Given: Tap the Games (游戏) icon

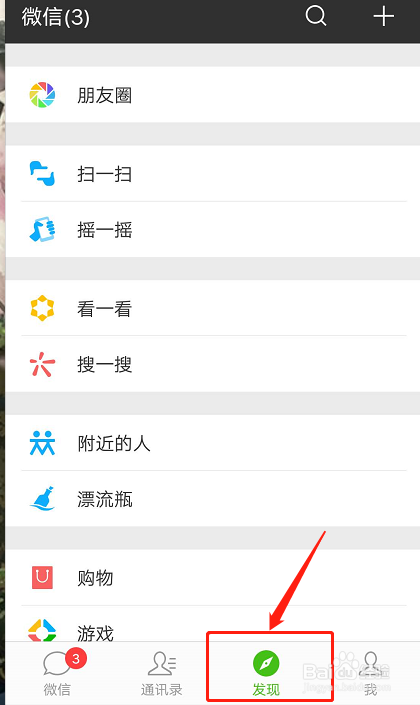Looking at the screenshot, I should click(x=42, y=630).
